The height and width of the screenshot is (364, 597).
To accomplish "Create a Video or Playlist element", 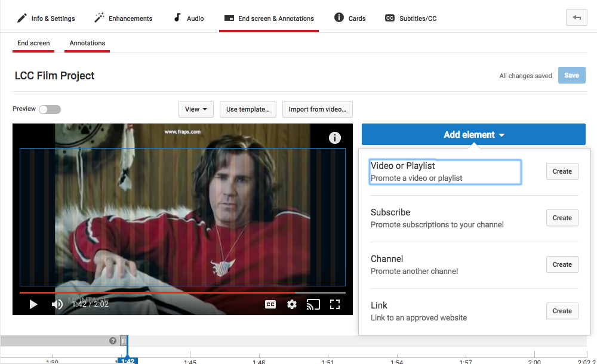I will (x=562, y=171).
